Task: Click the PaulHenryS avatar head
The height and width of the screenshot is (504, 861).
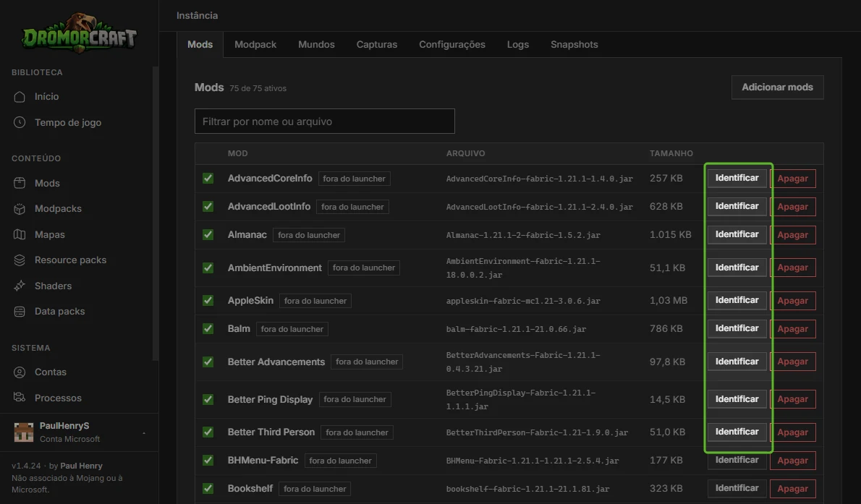Action: click(x=24, y=432)
